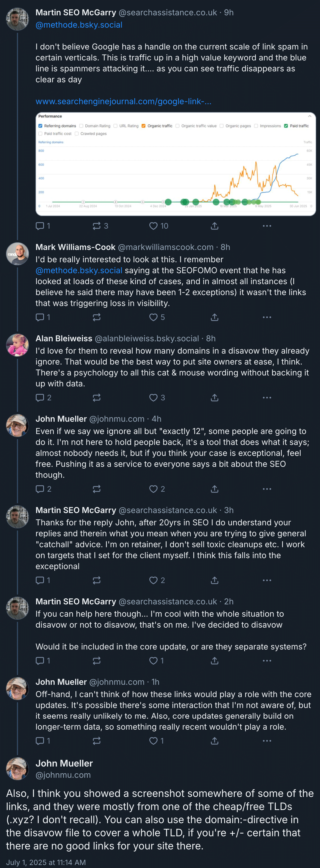Open @methode.bsky.social mention in first post

(79, 25)
